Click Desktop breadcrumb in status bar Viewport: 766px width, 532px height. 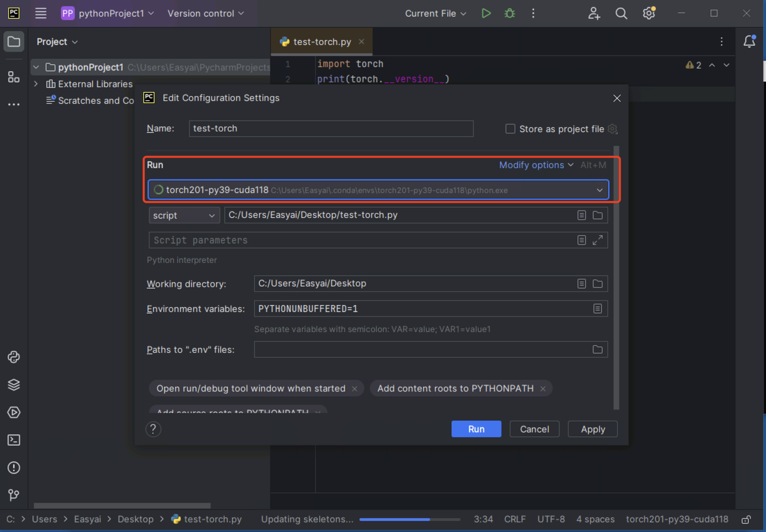coord(136,519)
